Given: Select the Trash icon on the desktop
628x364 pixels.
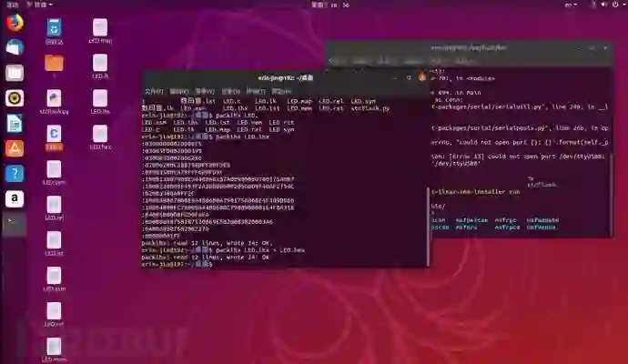Looking at the screenshot, I should (x=54, y=31).
